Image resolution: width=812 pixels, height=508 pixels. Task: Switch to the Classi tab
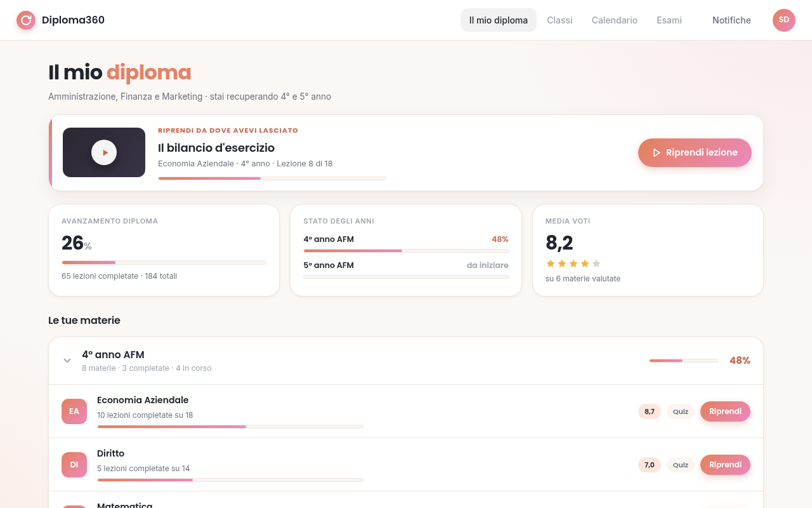560,20
